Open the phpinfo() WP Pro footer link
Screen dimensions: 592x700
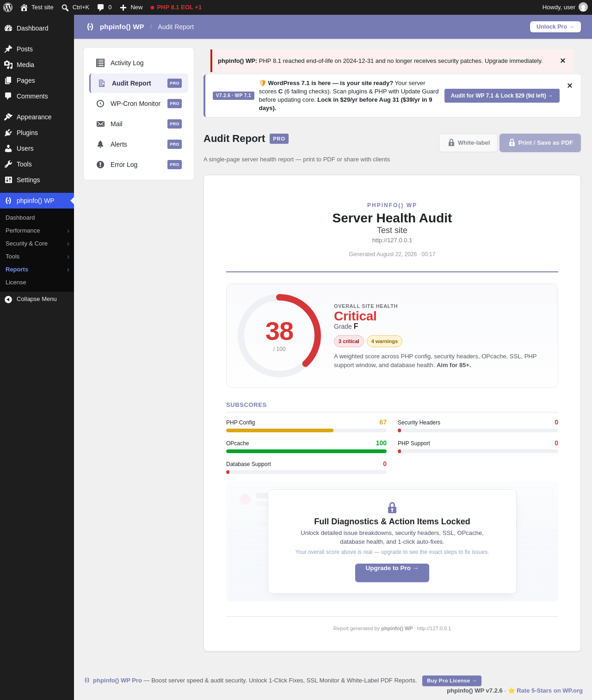(x=117, y=681)
